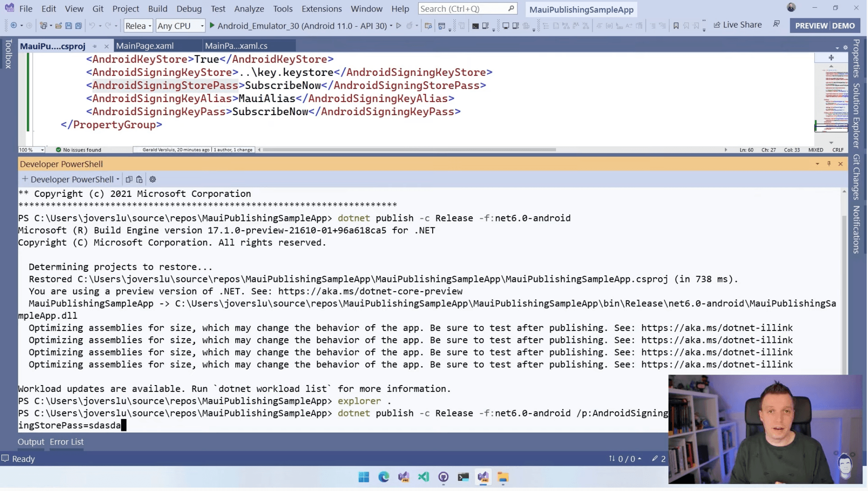Close the MauiPu....csproj tab
868x491 pixels.
tap(106, 46)
